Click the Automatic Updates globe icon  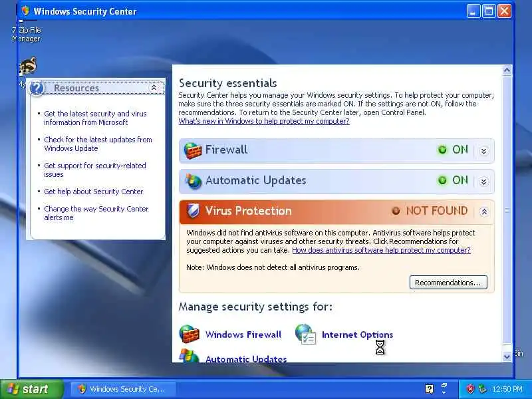coord(193,181)
